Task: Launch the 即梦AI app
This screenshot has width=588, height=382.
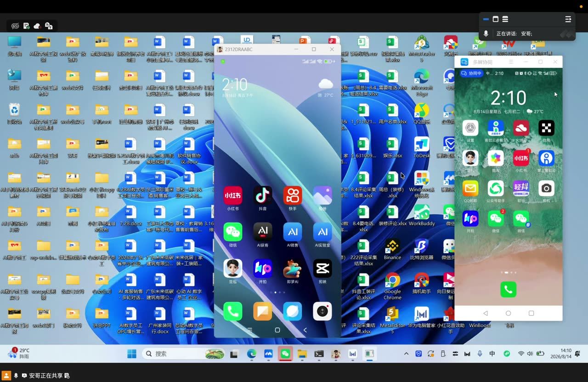Action: point(293,268)
